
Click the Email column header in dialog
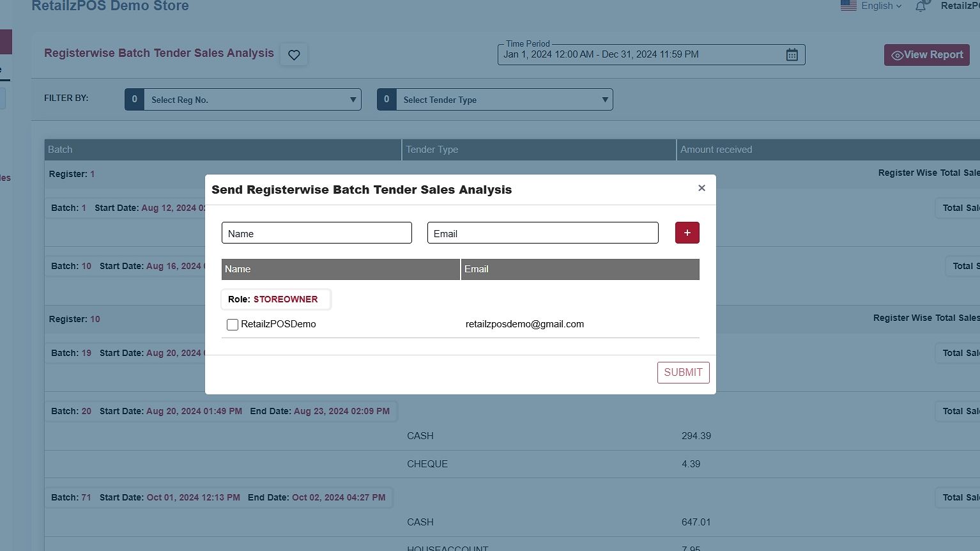579,269
